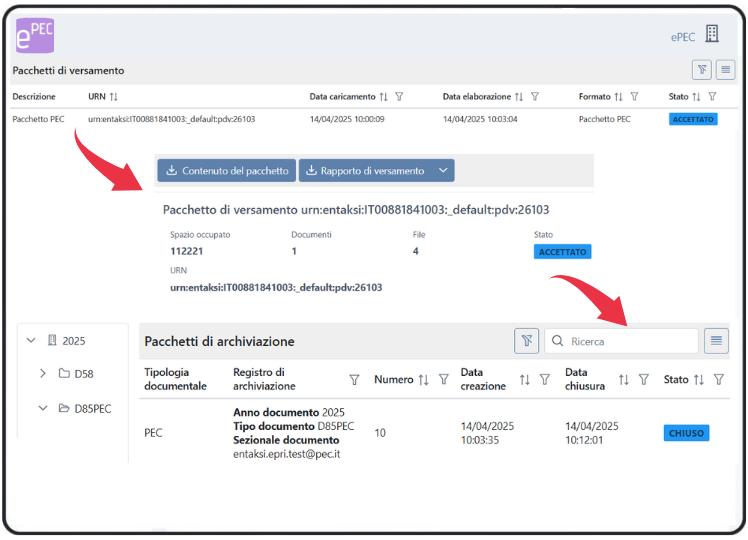Open the menu icon next to Ricerca
748x540 pixels.
pos(716,341)
